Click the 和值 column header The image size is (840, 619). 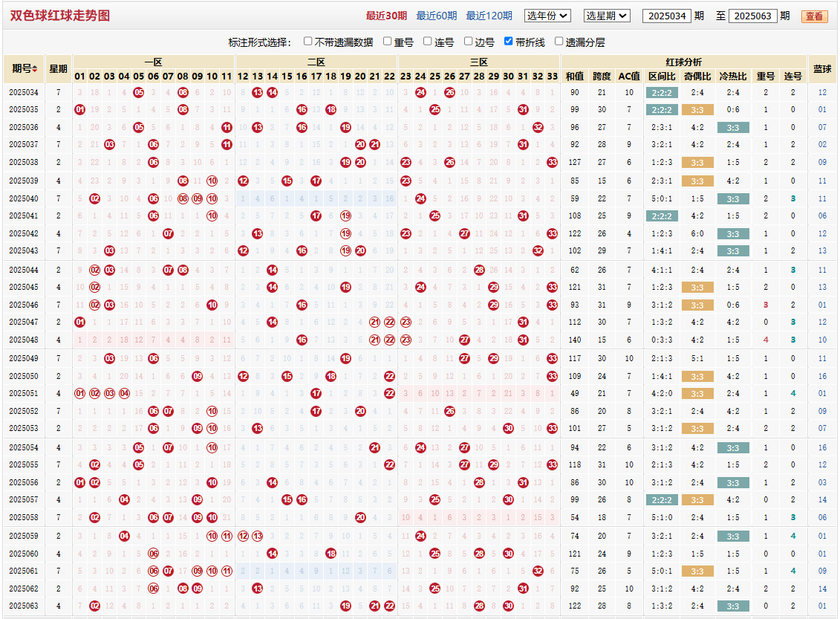575,76
